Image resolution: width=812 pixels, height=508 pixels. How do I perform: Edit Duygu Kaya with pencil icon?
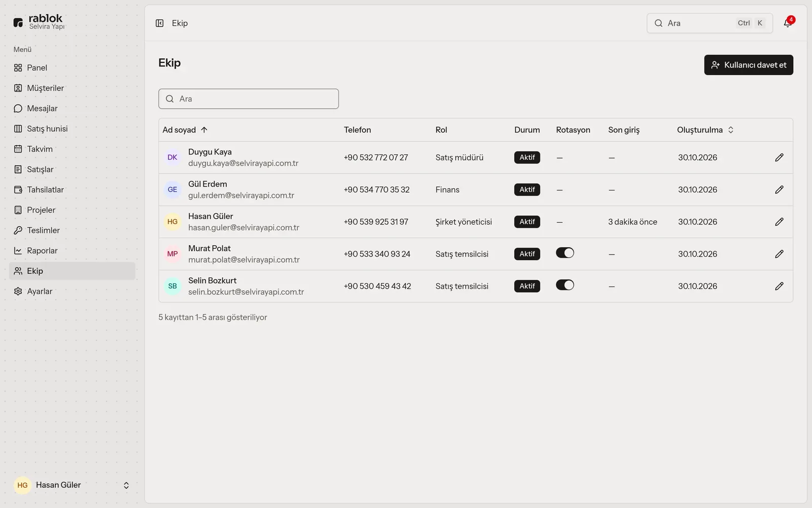pyautogui.click(x=779, y=157)
